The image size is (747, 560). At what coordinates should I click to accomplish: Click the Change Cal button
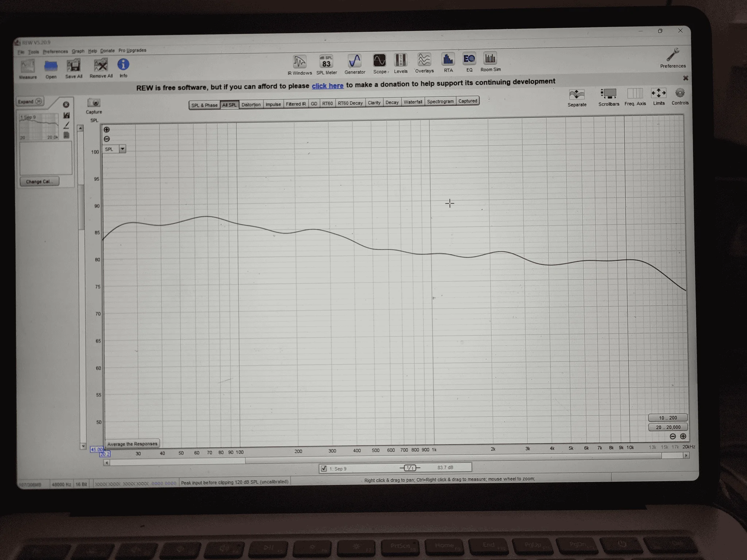(39, 181)
